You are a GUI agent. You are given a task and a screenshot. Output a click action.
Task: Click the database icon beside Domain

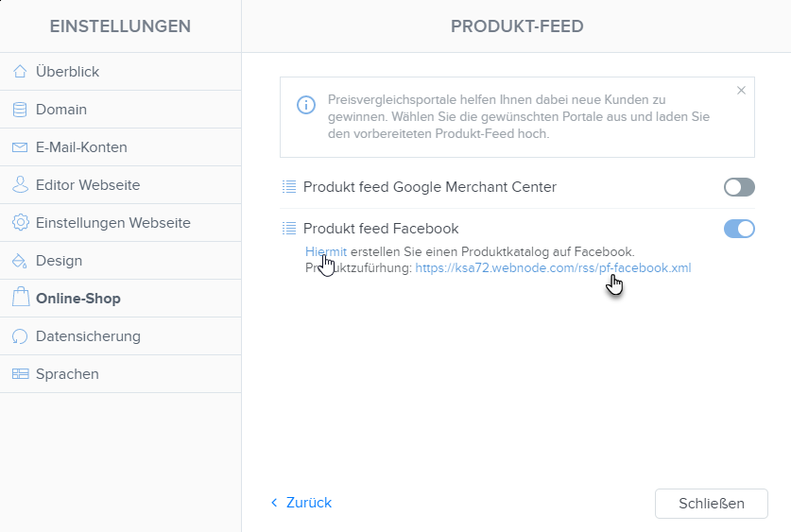point(20,110)
